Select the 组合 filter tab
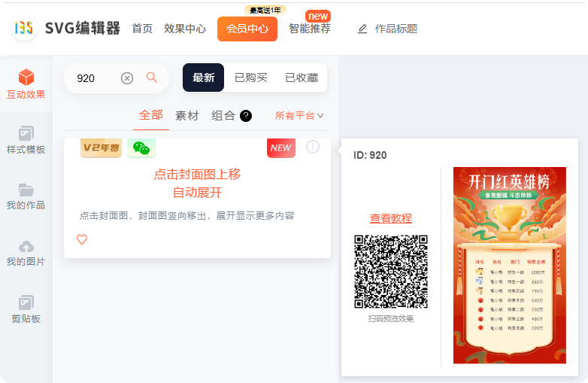The image size is (588, 383). (223, 116)
